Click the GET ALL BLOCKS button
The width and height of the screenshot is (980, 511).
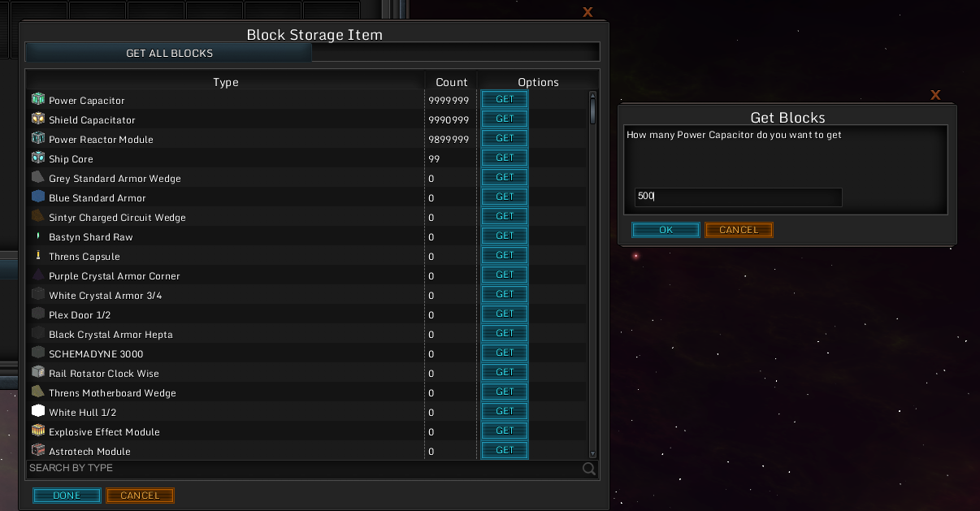[169, 53]
